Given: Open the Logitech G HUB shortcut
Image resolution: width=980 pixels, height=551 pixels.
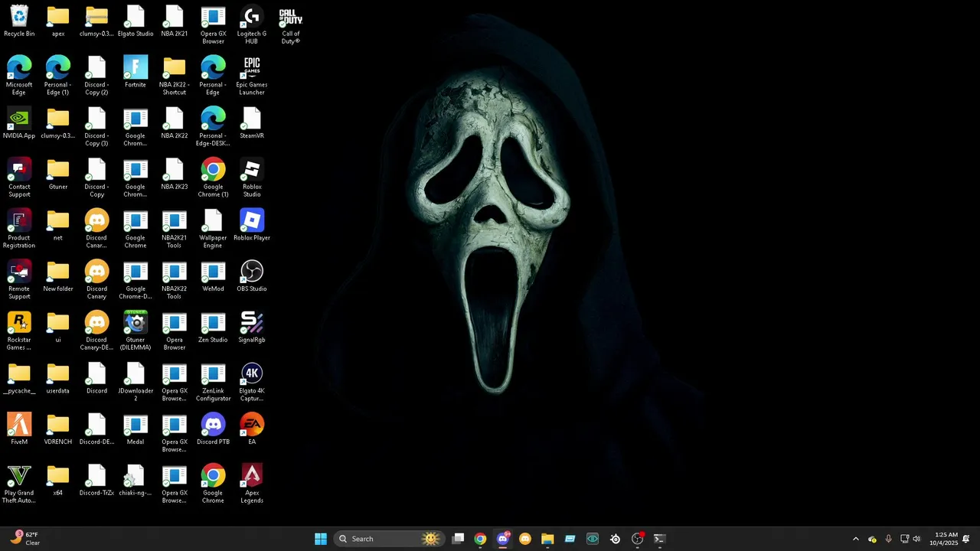Looking at the screenshot, I should pyautogui.click(x=252, y=24).
